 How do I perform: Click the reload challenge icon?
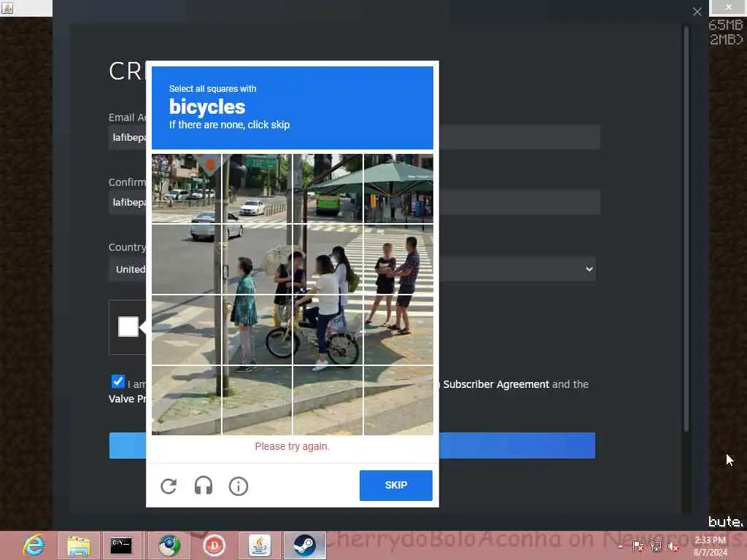[x=169, y=486]
